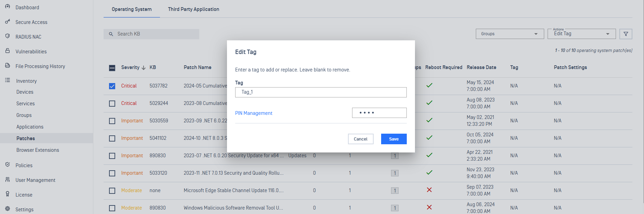Image resolution: width=644 pixels, height=214 pixels.
Task: Click the Tag text input field
Action: click(321, 92)
